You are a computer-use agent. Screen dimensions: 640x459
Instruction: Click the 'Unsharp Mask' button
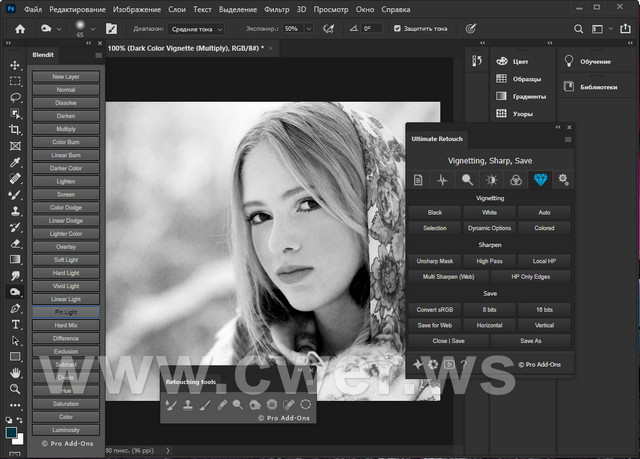435,261
